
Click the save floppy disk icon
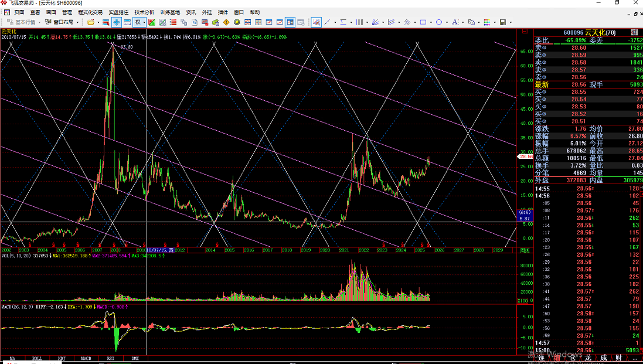click(503, 22)
